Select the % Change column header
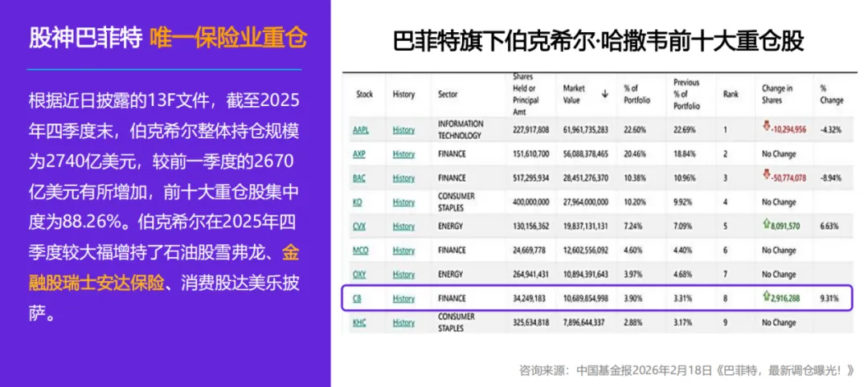 pyautogui.click(x=832, y=95)
